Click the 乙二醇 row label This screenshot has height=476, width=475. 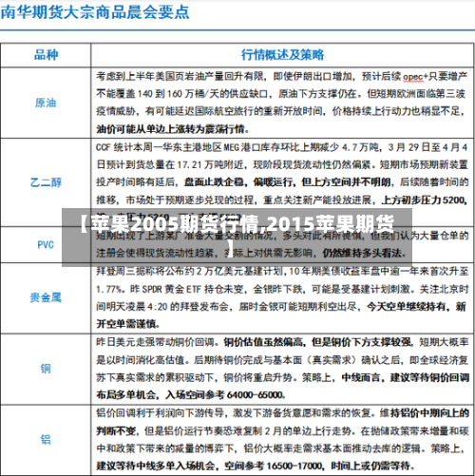(46, 182)
